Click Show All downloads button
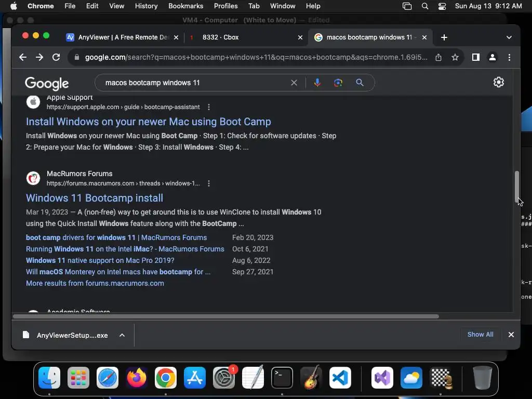532x399 pixels. (x=480, y=334)
